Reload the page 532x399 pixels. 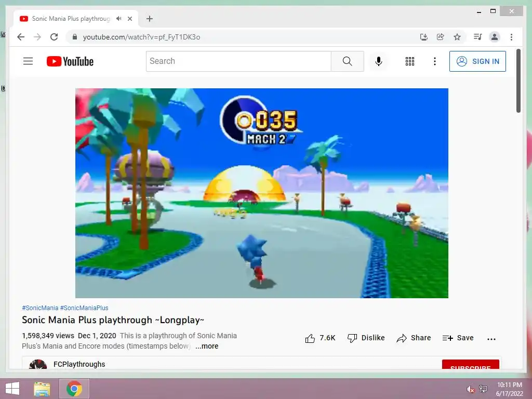(54, 37)
